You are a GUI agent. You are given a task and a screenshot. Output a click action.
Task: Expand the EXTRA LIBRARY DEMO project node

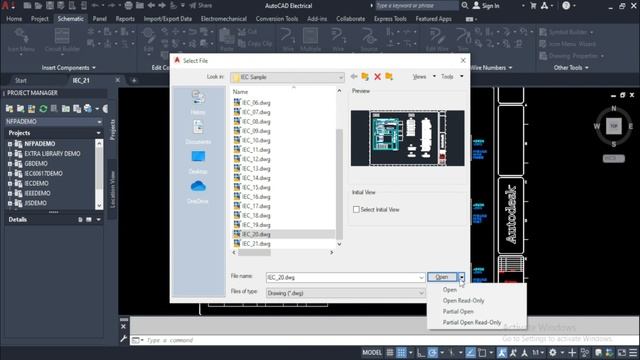pos(10,154)
